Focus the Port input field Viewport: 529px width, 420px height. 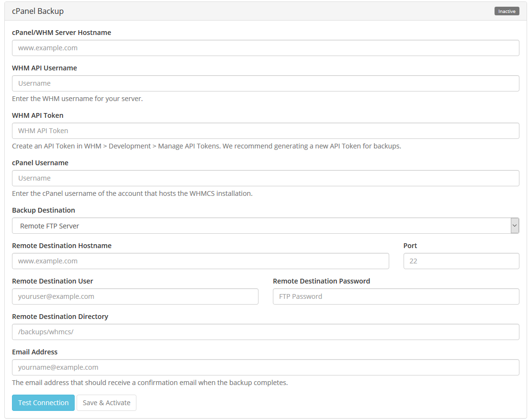coord(461,261)
